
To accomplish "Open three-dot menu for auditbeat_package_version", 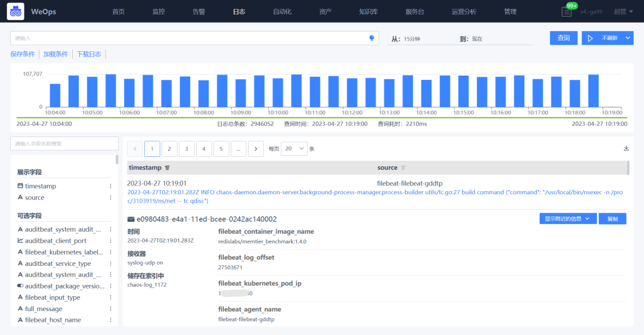I will [x=110, y=286].
